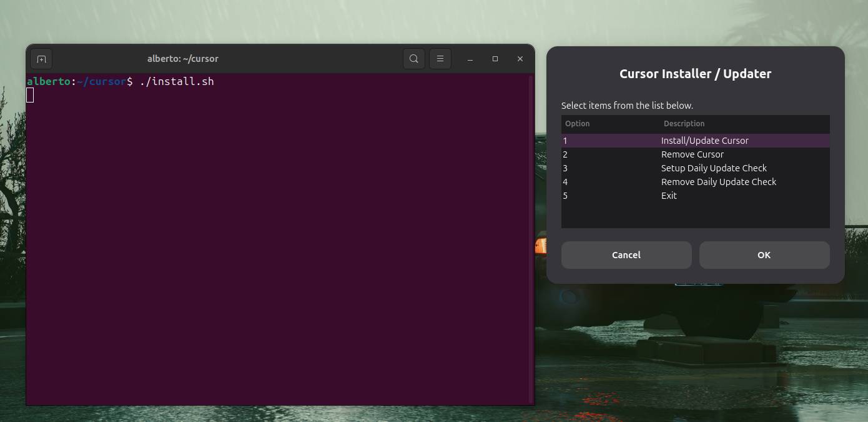Select the Exit row in the list

pos(696,196)
